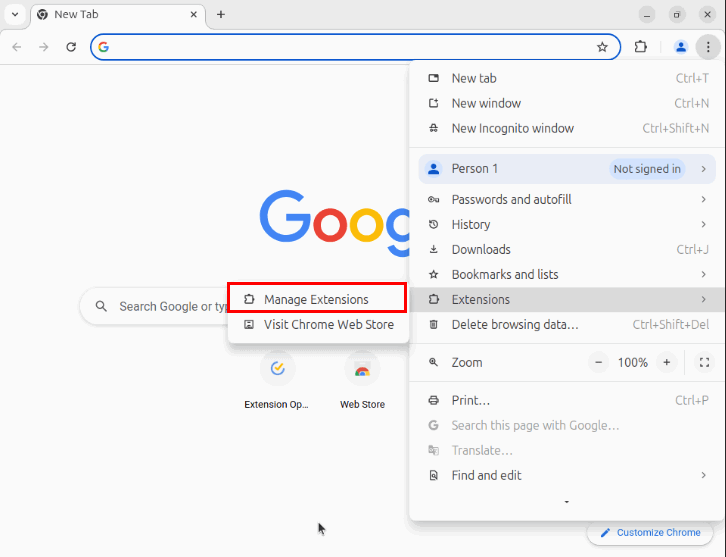This screenshot has width=726, height=557.
Task: Open Downloads from the menu
Action: (x=567, y=250)
